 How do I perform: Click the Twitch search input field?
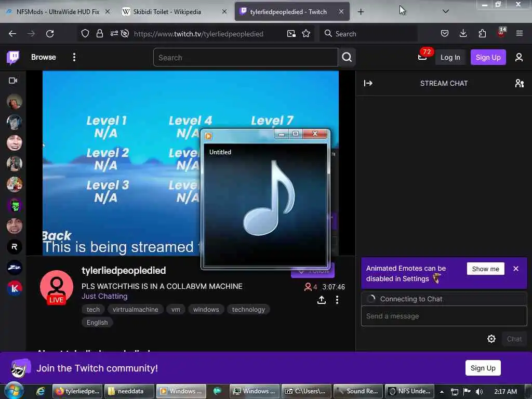point(246,57)
